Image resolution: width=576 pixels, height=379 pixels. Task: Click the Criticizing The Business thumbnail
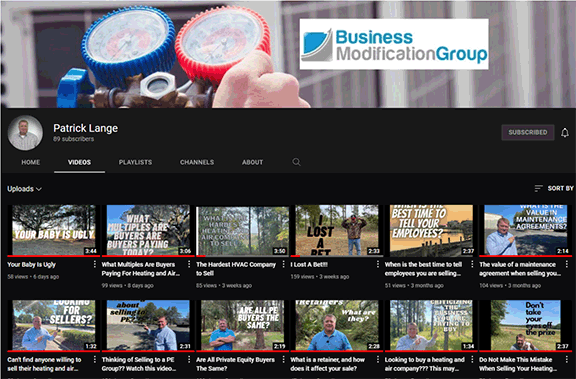(x=431, y=325)
